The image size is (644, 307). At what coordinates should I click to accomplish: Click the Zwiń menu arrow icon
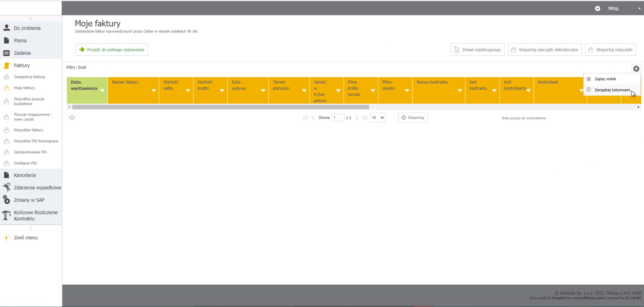[7, 238]
